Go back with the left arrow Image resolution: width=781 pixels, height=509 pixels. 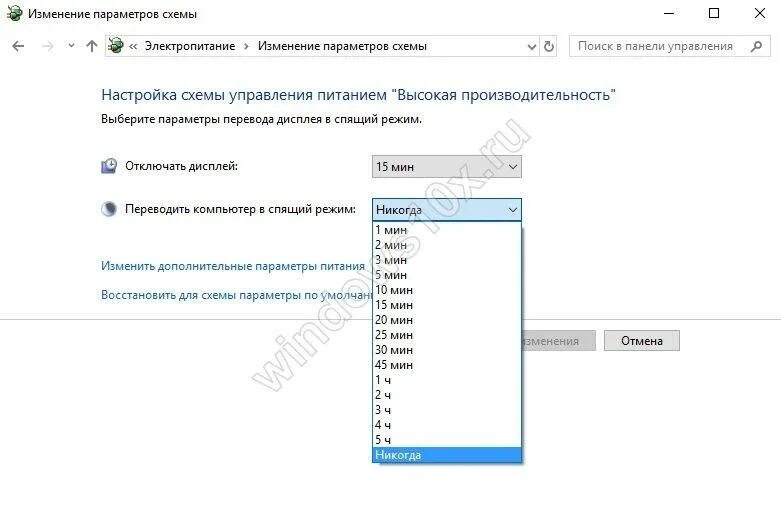pos(18,46)
